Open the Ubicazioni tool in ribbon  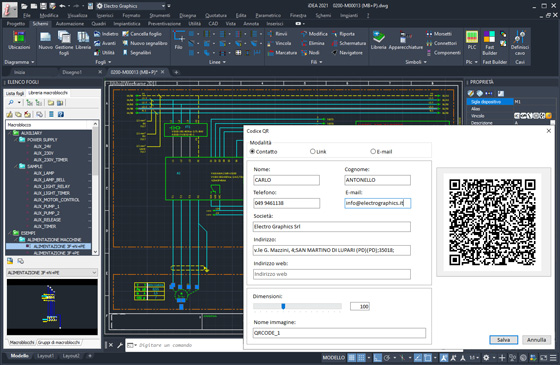[19, 40]
